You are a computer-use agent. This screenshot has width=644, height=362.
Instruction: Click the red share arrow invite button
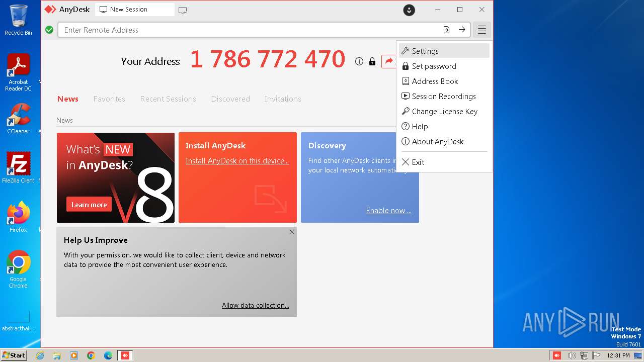coord(389,61)
